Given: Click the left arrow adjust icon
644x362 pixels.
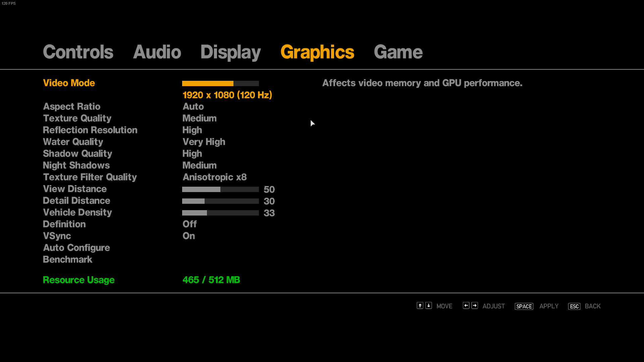Looking at the screenshot, I should [466, 305].
